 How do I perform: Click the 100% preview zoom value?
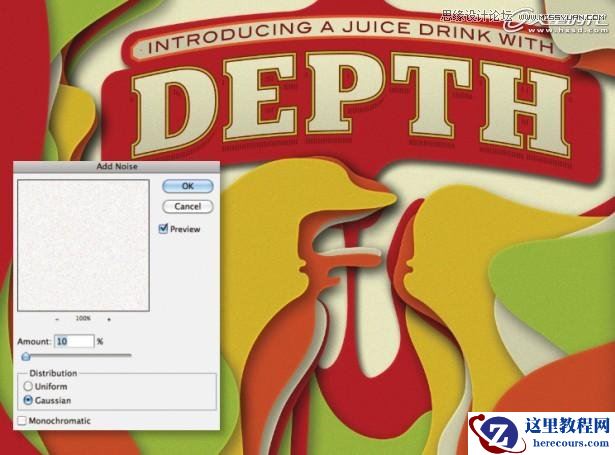[83, 318]
